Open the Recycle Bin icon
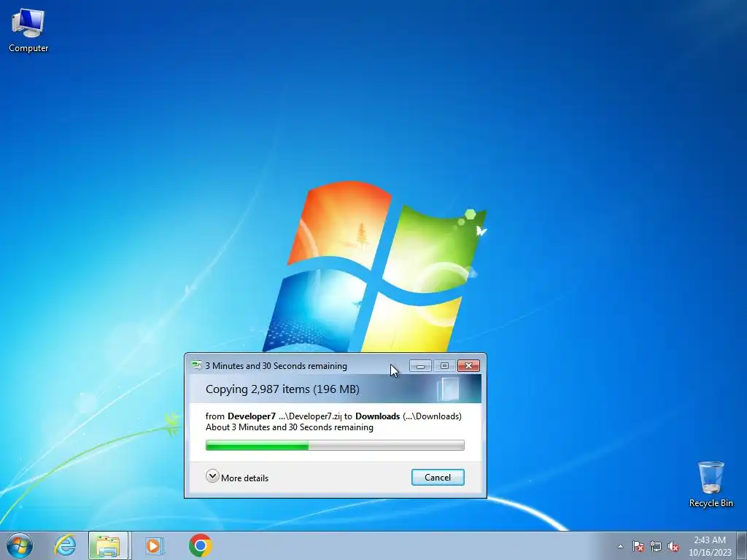The width and height of the screenshot is (747, 560). point(711,484)
